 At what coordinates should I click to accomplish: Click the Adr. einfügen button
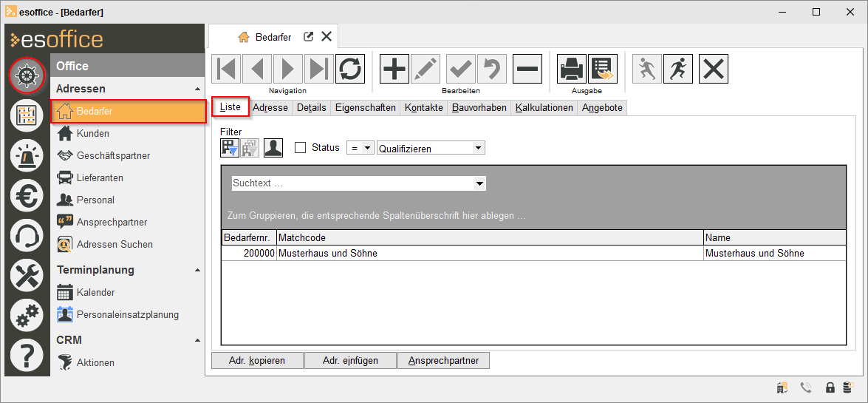pyautogui.click(x=350, y=360)
